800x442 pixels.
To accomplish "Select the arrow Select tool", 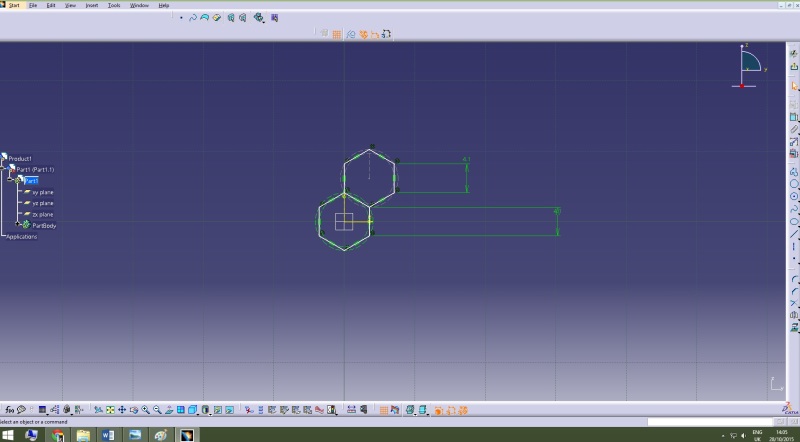I will (794, 86).
